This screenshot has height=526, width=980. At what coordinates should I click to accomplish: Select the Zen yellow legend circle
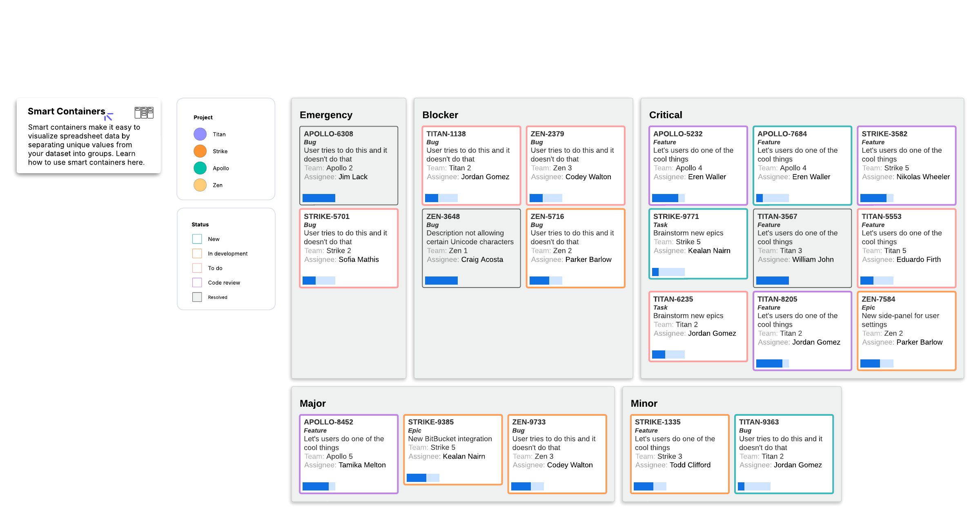[x=200, y=185]
